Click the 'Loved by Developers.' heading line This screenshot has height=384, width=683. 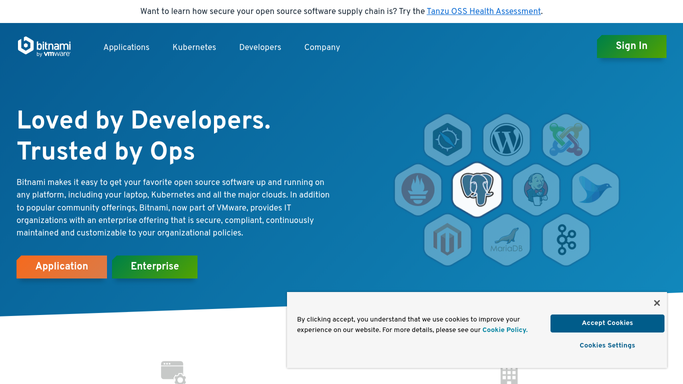pos(144,121)
